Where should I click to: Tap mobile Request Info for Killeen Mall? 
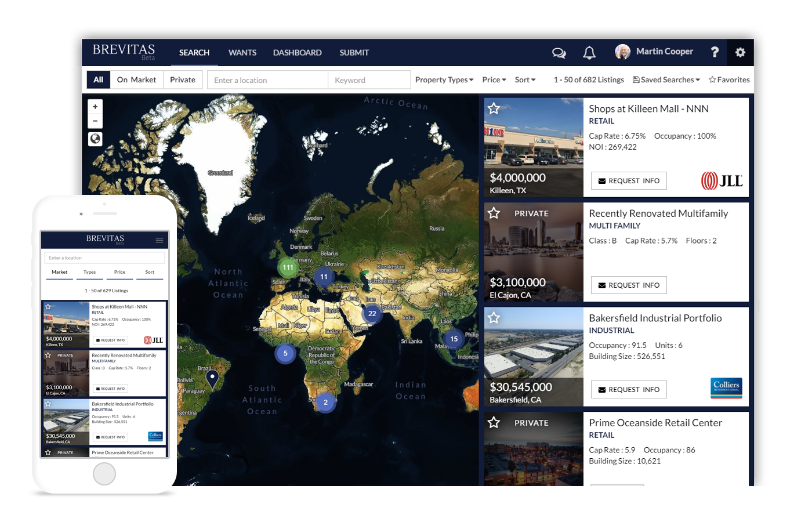[111, 340]
